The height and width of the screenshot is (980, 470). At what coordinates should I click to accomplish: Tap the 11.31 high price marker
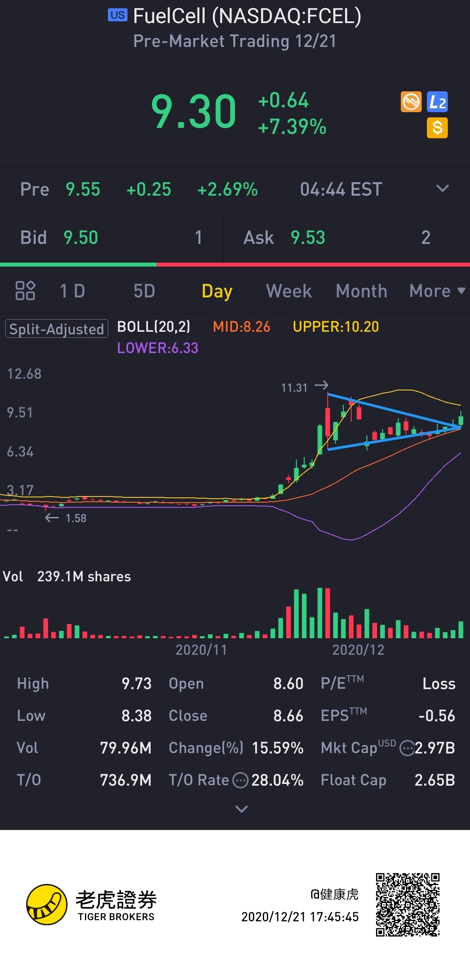coord(294,387)
